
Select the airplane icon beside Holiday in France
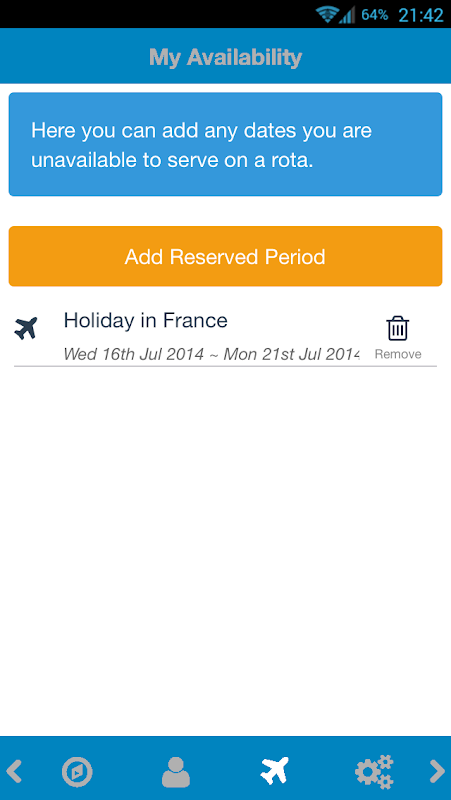[x=26, y=328]
